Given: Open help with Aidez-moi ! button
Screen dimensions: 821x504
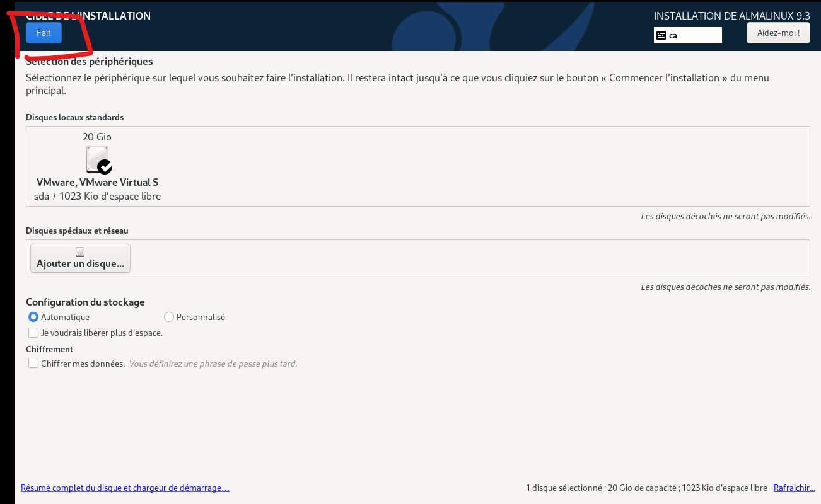Looking at the screenshot, I should coord(777,33).
